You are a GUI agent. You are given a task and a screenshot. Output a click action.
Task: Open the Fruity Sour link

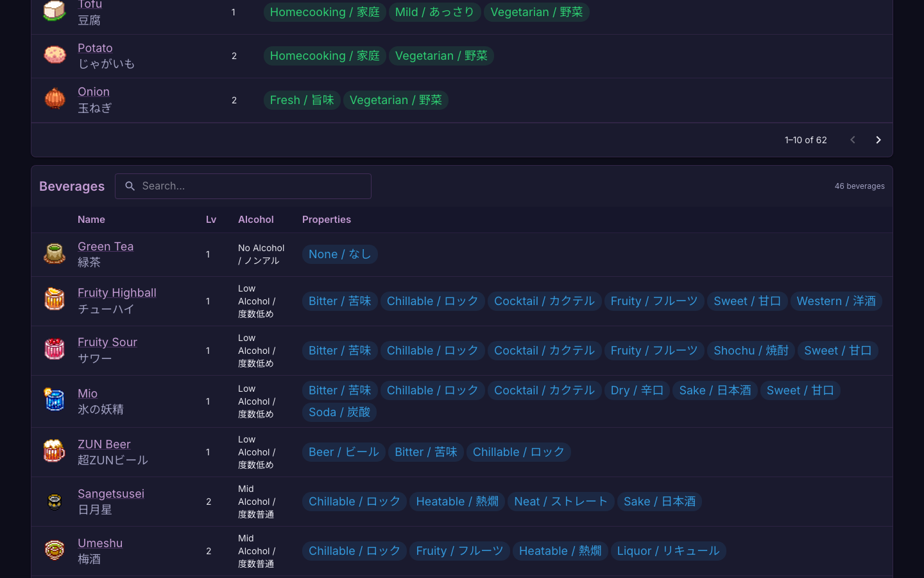107,342
